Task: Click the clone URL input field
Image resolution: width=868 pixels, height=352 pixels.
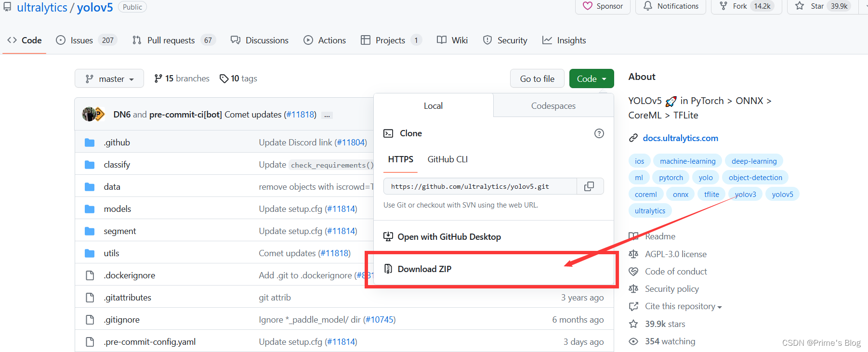Action: pyautogui.click(x=480, y=186)
